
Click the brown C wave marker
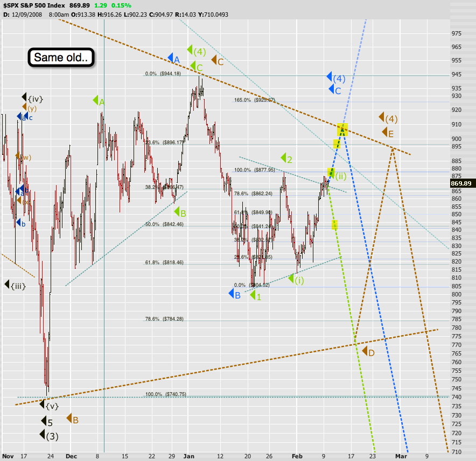pos(218,61)
